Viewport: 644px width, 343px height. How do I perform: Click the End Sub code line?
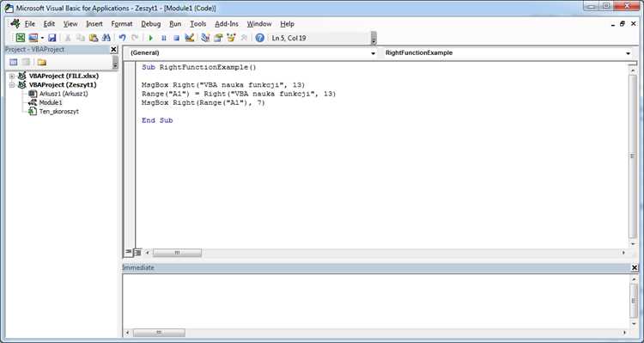click(157, 120)
